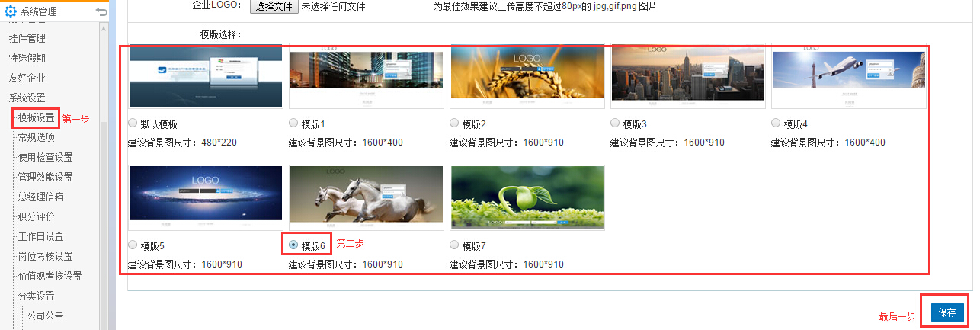Click the green sprout template thumbnail
This screenshot has height=330, width=980.
pos(527,198)
